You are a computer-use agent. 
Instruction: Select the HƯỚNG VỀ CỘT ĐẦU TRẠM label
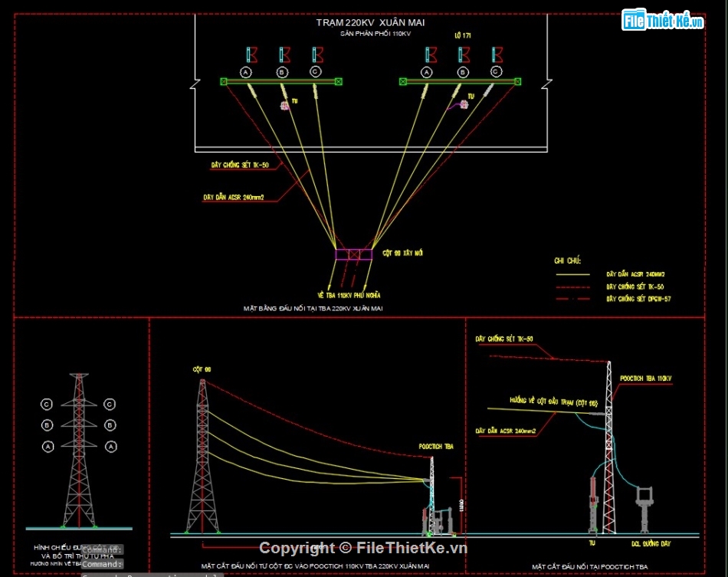tap(553, 402)
